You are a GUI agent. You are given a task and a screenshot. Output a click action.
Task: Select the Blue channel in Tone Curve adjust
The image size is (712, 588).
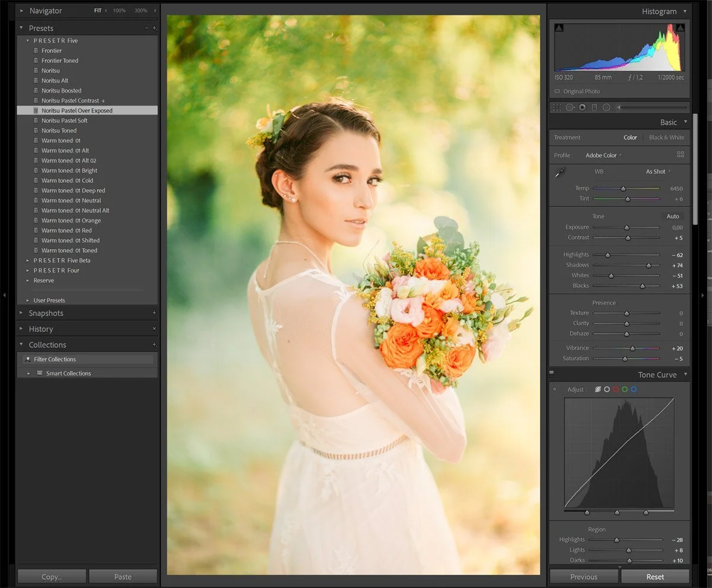[x=634, y=389]
